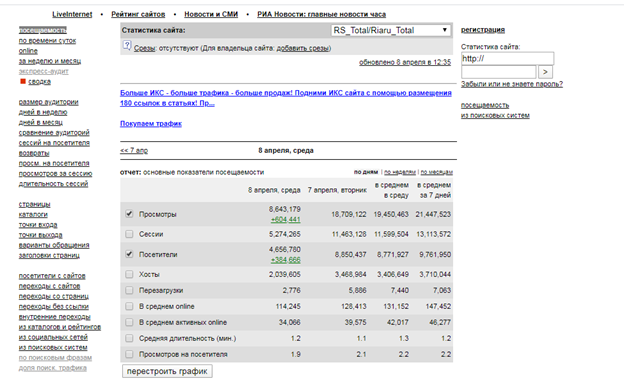
Task: Go to previous day << 7 апр
Action: [134, 150]
